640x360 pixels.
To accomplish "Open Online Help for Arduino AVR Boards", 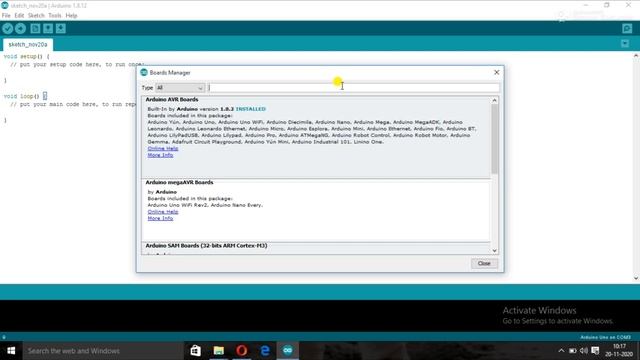I will click(x=163, y=149).
